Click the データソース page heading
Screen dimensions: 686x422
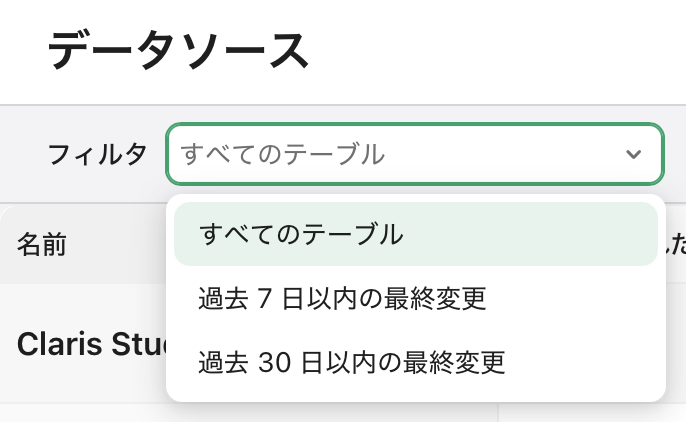coord(178,50)
